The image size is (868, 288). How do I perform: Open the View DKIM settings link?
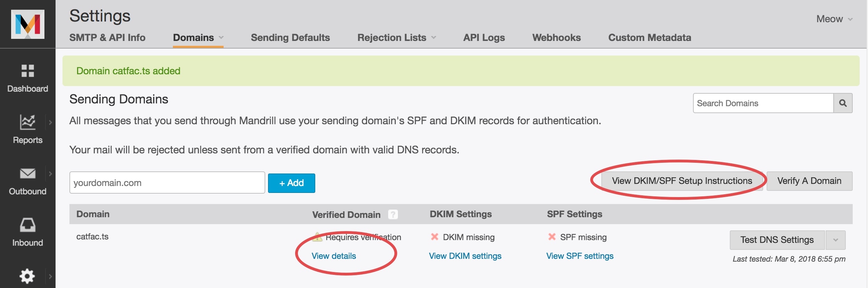click(465, 256)
